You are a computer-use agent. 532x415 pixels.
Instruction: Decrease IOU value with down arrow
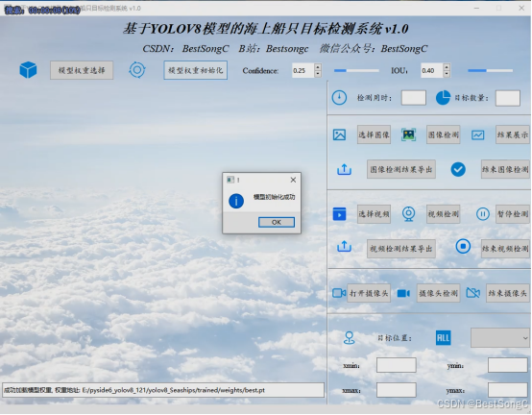[x=447, y=74]
